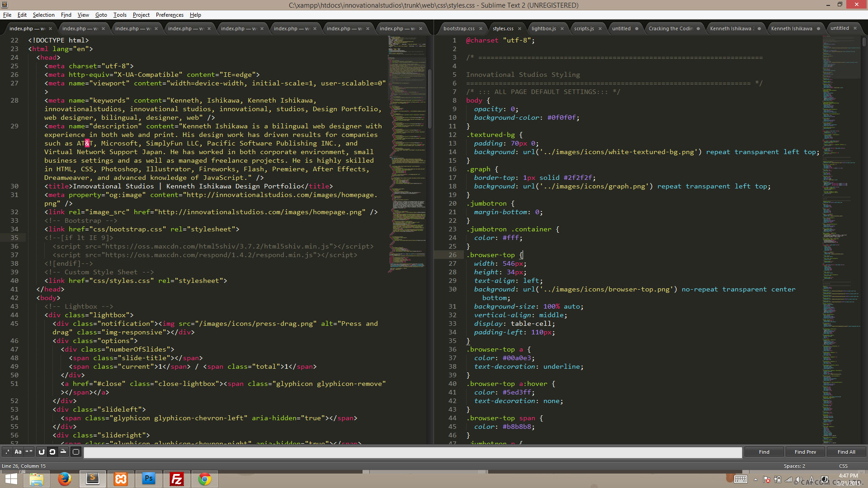
Task: Click the network signal tray icon
Action: point(788,479)
